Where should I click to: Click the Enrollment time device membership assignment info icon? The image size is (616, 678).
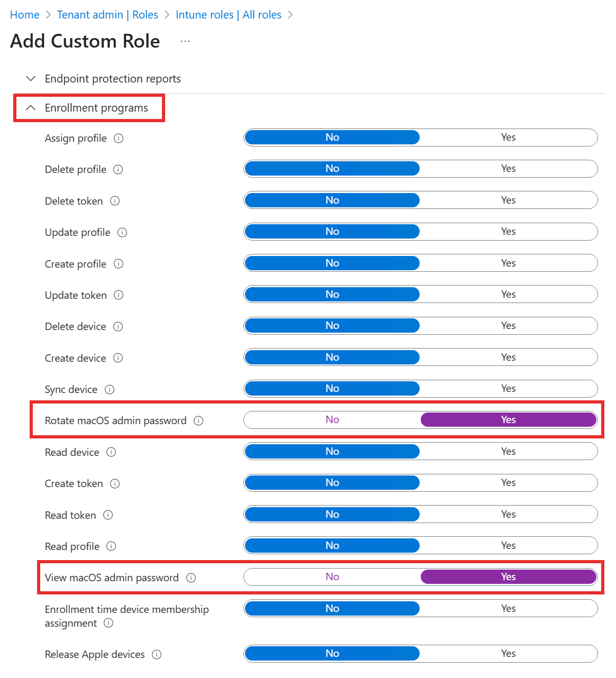[108, 624]
